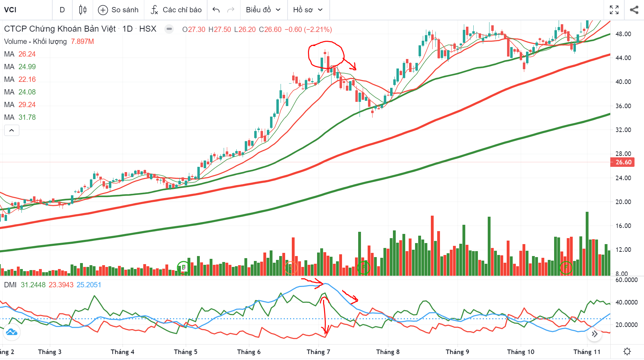644x360 pixels.
Task: Click the 60.0000 DMI scale label
Action: coord(626,280)
